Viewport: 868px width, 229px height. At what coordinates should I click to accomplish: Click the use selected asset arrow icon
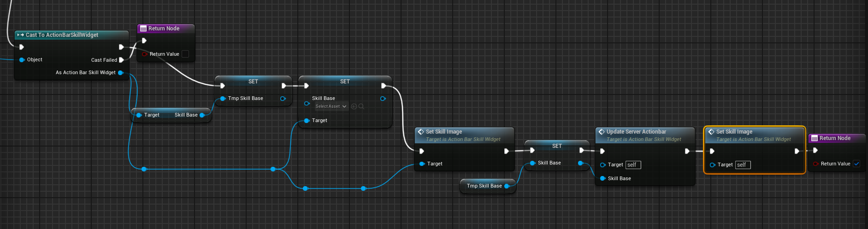[x=354, y=106]
